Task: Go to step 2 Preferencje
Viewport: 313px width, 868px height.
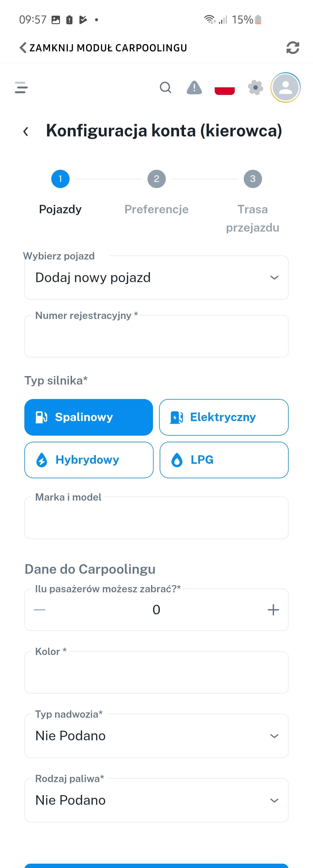Action: [x=156, y=179]
